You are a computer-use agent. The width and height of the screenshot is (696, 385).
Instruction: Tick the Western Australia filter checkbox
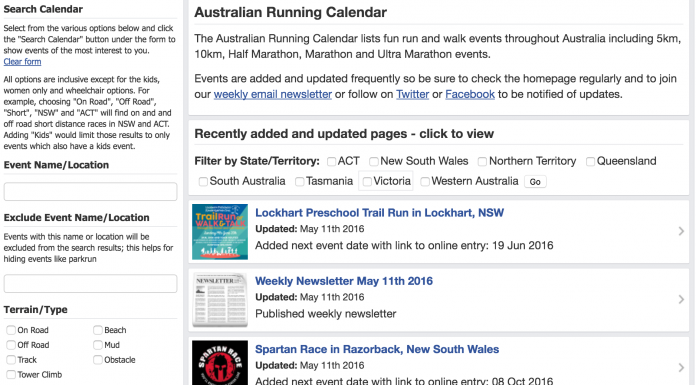[425, 182]
